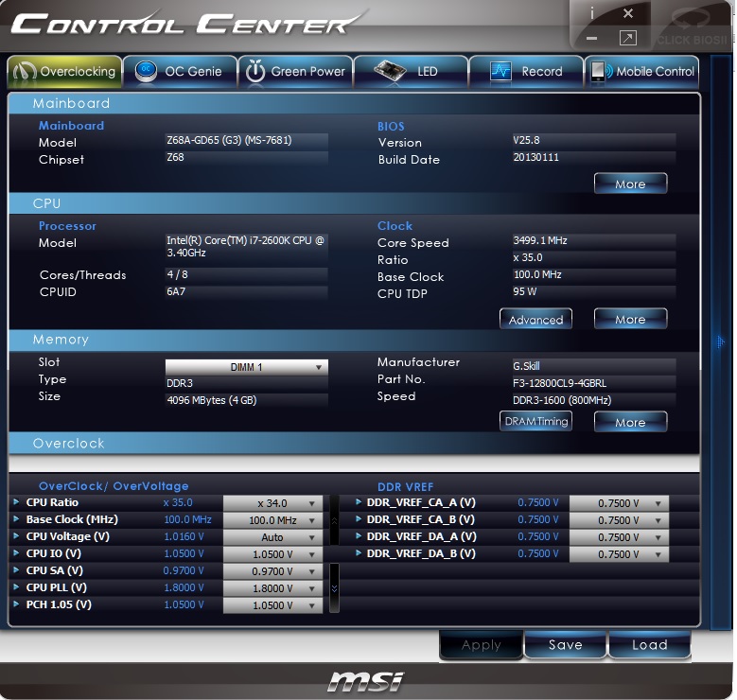Open the PCH 1.05 voltage dropdown
737x700 pixels.
click(273, 605)
